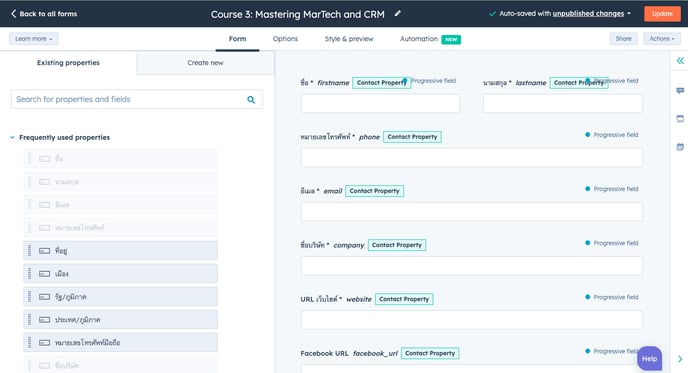Click the company input field
Image resolution: width=688 pixels, height=373 pixels.
[471, 265]
